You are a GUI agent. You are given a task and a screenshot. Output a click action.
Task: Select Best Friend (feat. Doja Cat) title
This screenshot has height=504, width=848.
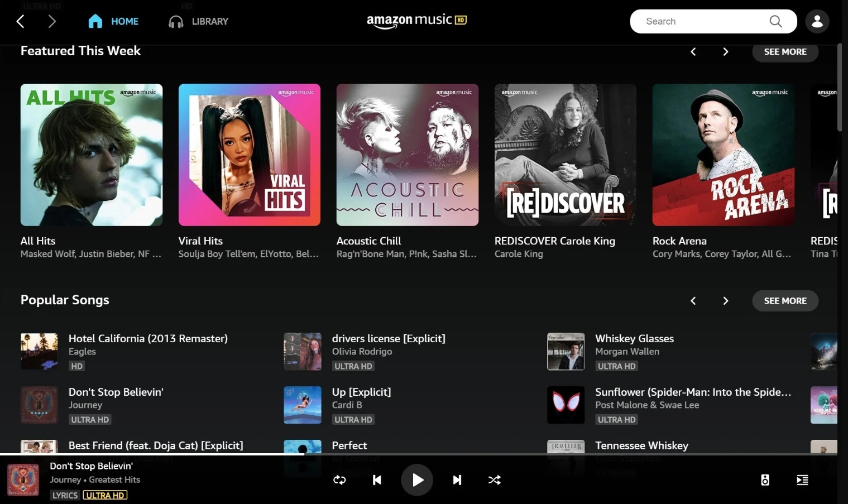pos(156,445)
